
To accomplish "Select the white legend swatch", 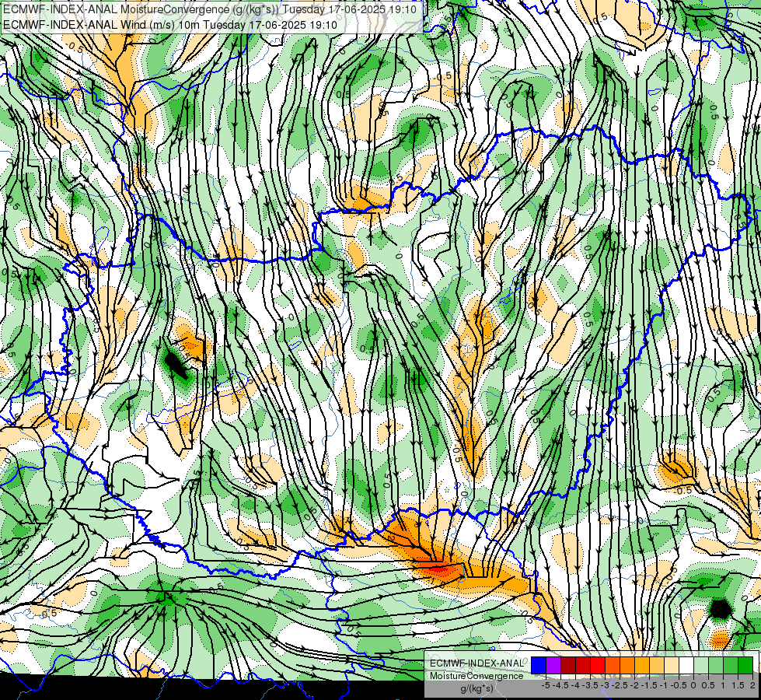I will coord(686,666).
